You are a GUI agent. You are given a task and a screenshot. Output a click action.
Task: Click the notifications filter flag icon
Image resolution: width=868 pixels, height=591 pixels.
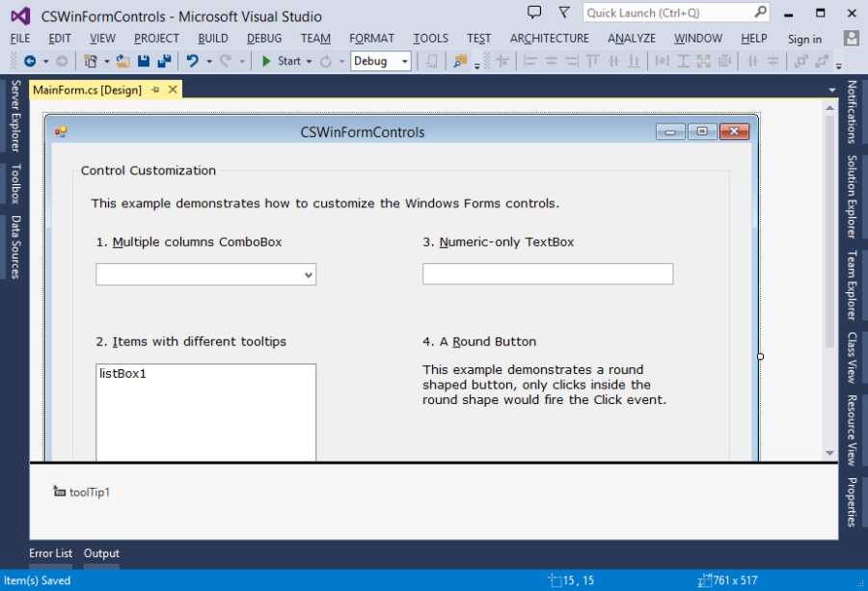tap(563, 13)
